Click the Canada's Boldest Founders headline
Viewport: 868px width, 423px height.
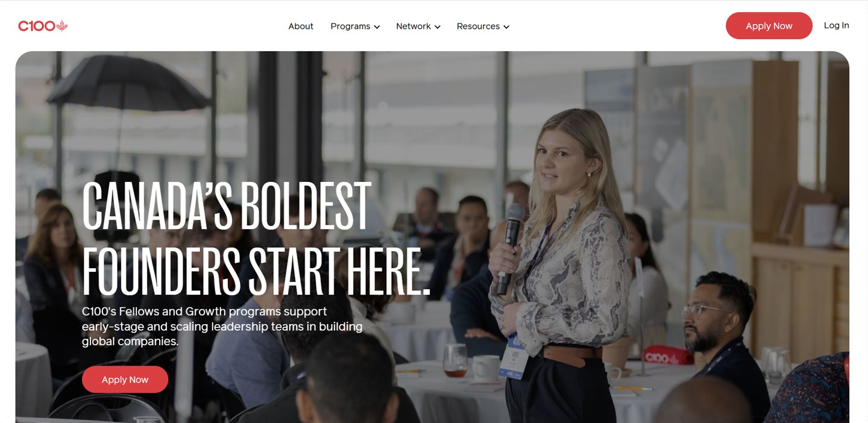tap(256, 238)
